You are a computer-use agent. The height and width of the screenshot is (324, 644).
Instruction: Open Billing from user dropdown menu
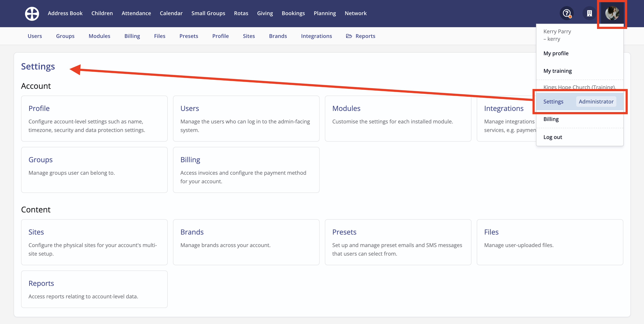point(551,119)
